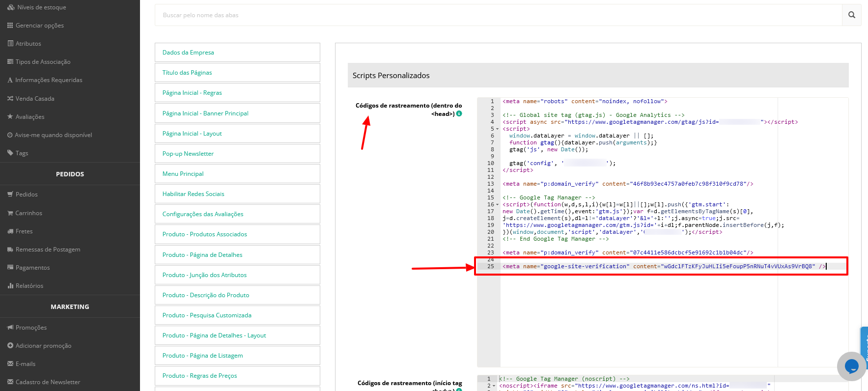Viewport: 868px width, 391px height.
Task: Select Produto - Página de Detalhes - Layout tab
Action: (x=237, y=335)
